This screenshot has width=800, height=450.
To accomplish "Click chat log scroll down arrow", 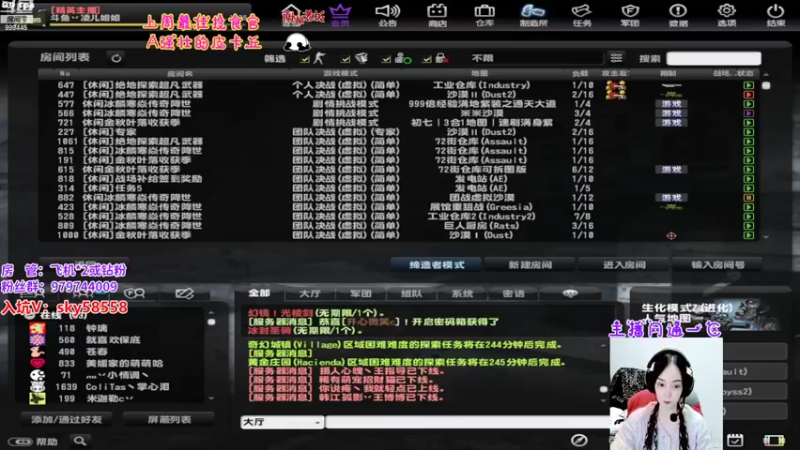I will [x=604, y=400].
